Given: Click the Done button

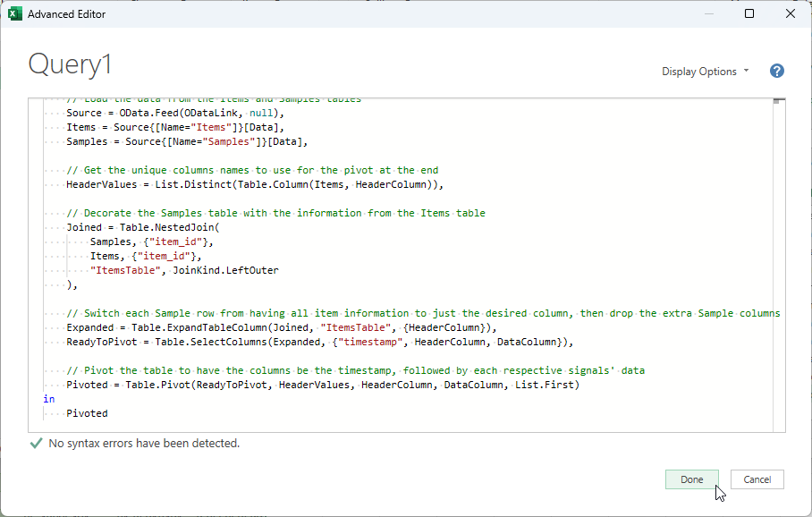Looking at the screenshot, I should 691,479.
